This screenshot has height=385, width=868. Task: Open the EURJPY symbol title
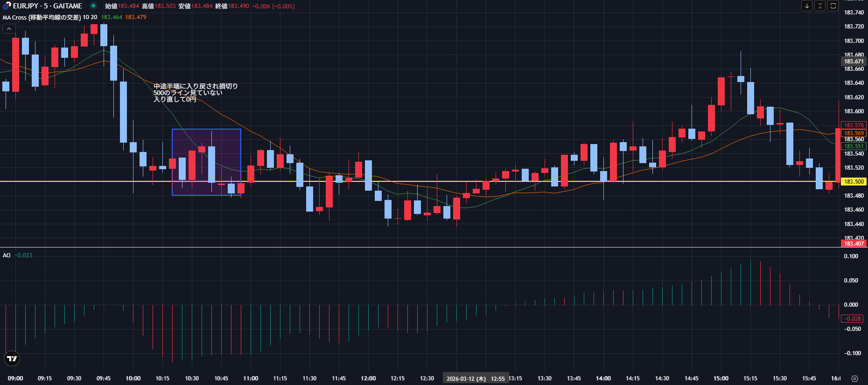(47, 6)
